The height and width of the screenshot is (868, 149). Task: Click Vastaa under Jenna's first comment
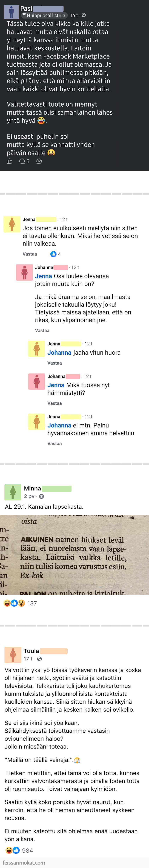point(30,254)
